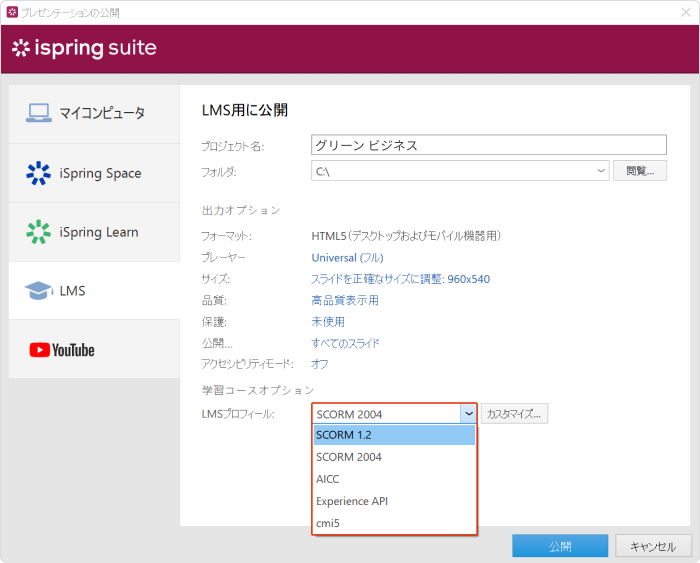This screenshot has height=563, width=700.
Task: Open the 未使用 protection link
Action: point(328,321)
